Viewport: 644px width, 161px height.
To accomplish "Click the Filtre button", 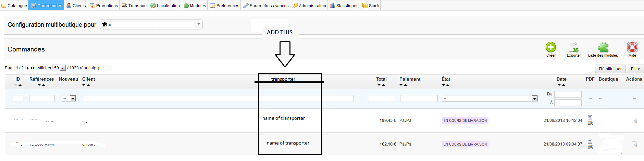I will [x=635, y=69].
